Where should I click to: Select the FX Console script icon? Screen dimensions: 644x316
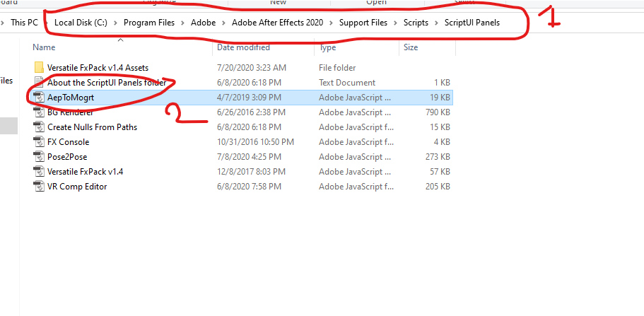[x=39, y=142]
